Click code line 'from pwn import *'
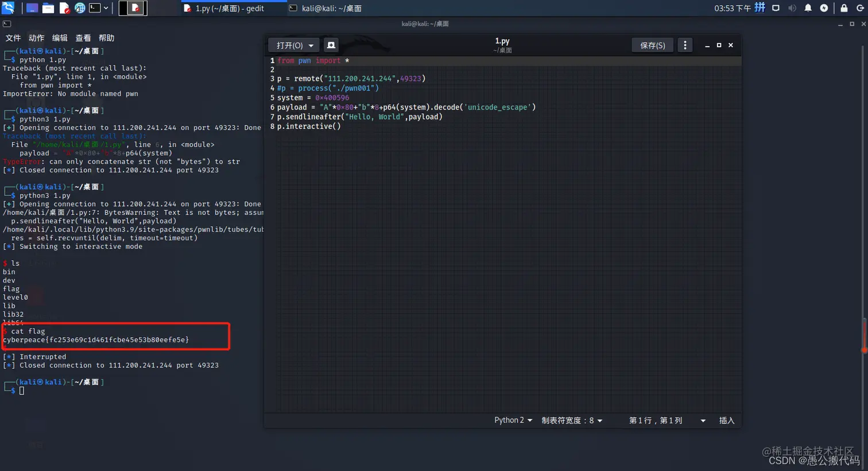The width and height of the screenshot is (868, 471). pos(313,60)
